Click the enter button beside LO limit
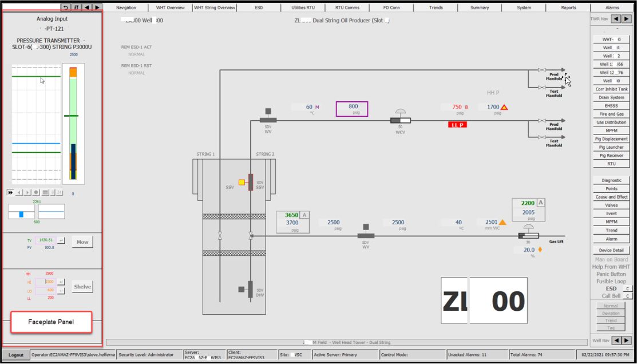 pyautogui.click(x=61, y=291)
